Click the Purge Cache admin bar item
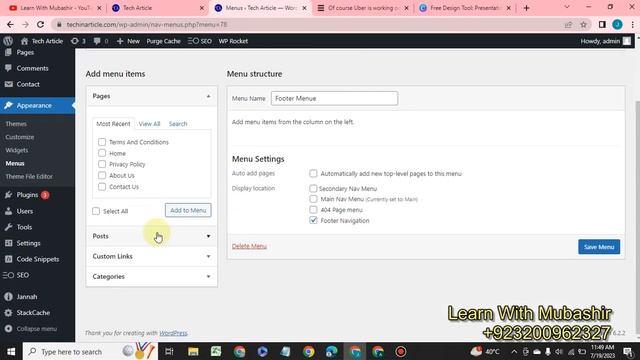Image resolution: width=640 pixels, height=360 pixels. tap(163, 41)
